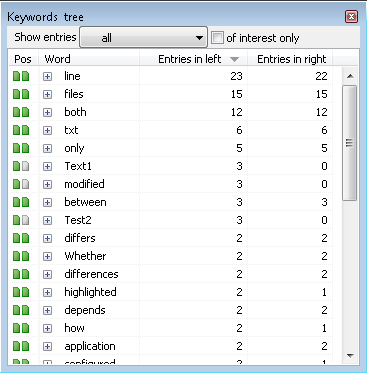Click the position icons of the 'only' row
Viewport: 367px width, 373px height.
pos(21,148)
